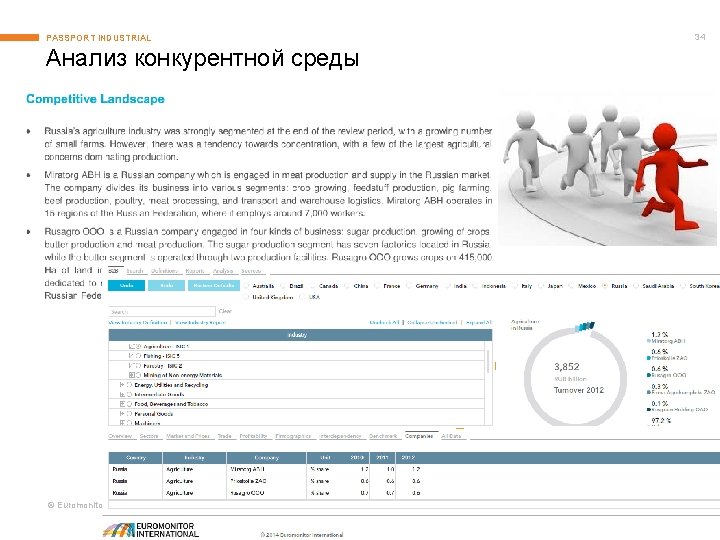The width and height of the screenshot is (720, 540).
Task: Select the India country radio button
Action: tap(448, 286)
